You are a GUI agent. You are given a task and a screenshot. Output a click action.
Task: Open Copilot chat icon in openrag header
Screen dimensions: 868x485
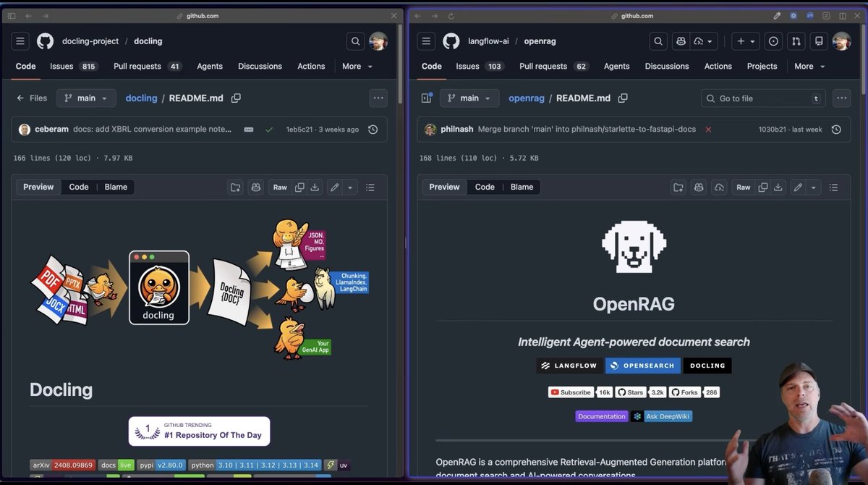coord(681,41)
